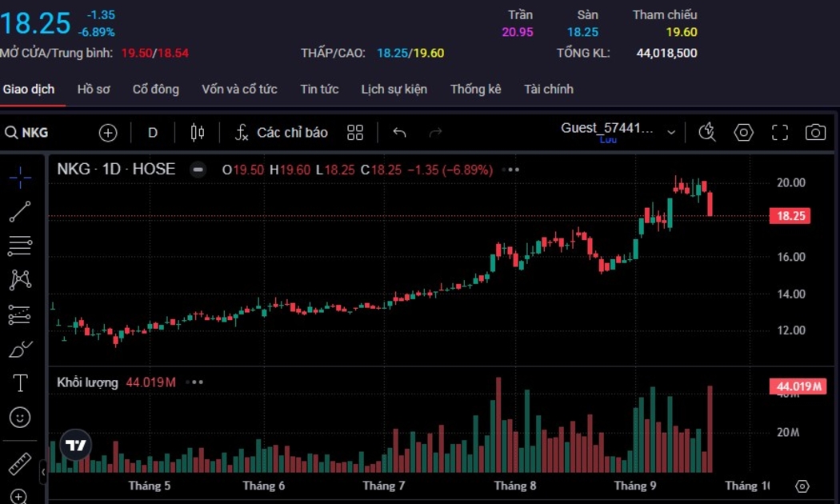
Task: Pick the brush drawing tool
Action: tap(20, 349)
